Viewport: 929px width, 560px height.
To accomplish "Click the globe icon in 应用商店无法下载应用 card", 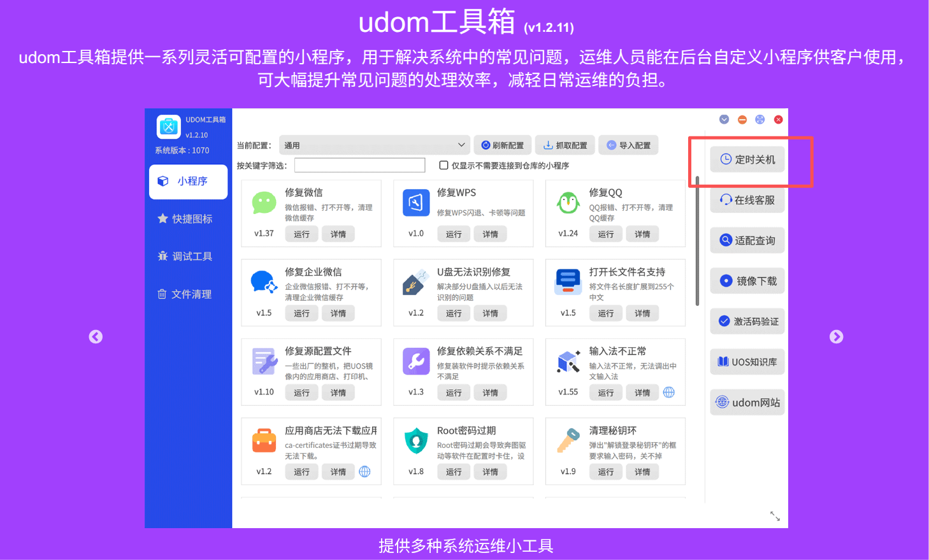I will (364, 471).
